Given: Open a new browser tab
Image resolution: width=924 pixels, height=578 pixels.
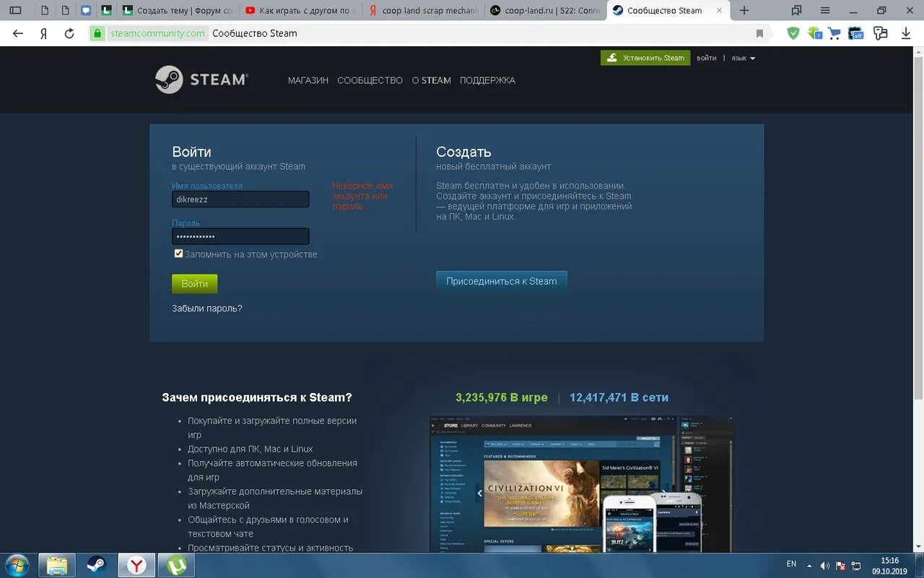Looking at the screenshot, I should (x=744, y=10).
